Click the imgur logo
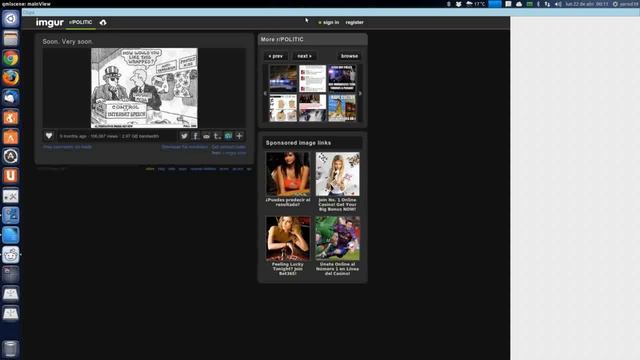Image resolution: width=640 pixels, height=360 pixels. (x=49, y=22)
